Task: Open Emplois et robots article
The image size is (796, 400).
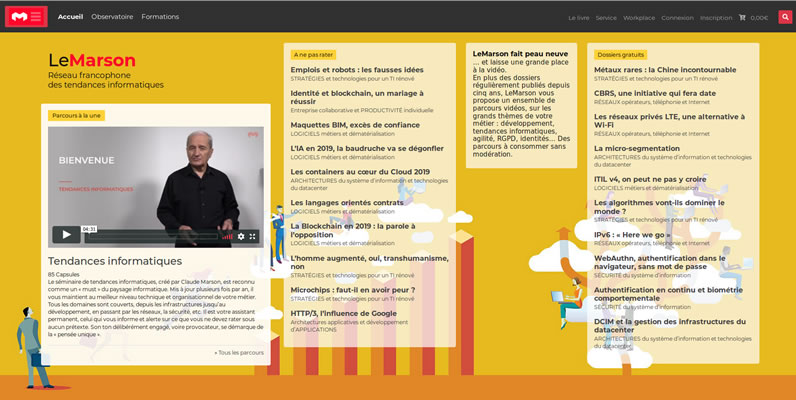Action: [357, 70]
